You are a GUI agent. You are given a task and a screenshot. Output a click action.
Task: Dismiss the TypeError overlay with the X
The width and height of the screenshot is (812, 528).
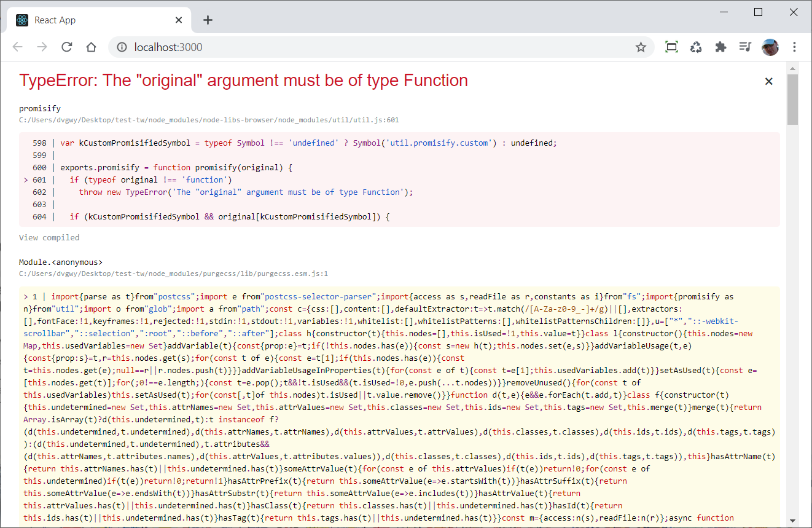point(768,81)
